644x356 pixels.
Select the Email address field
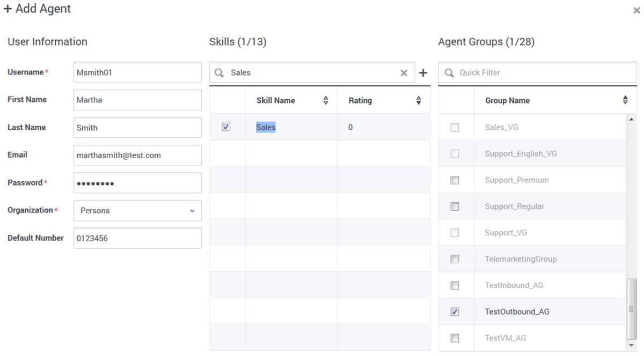pyautogui.click(x=137, y=155)
